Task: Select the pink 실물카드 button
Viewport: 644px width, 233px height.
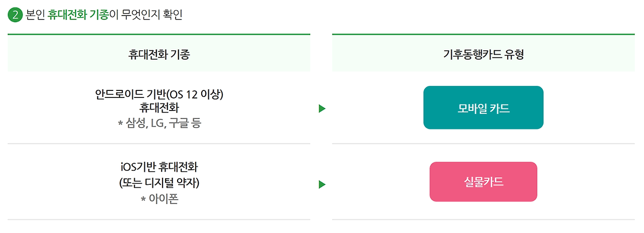Action: [x=483, y=182]
